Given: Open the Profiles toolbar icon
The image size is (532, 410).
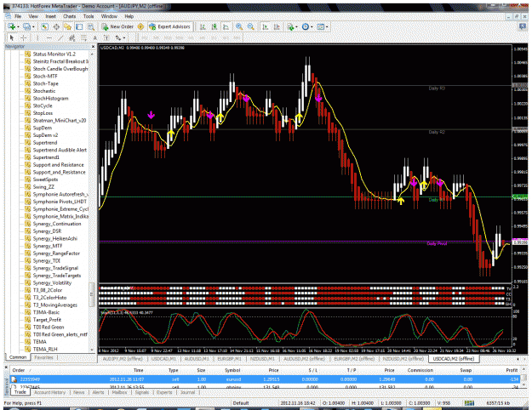Looking at the screenshot, I should 26,26.
